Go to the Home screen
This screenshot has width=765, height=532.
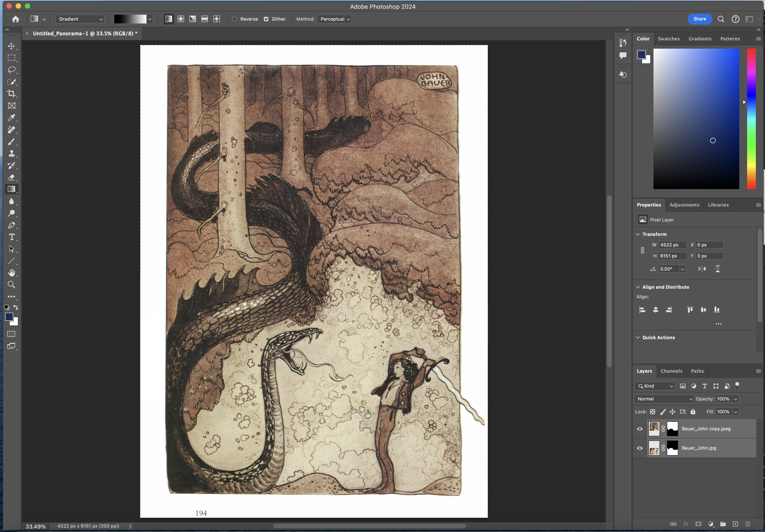pyautogui.click(x=15, y=19)
